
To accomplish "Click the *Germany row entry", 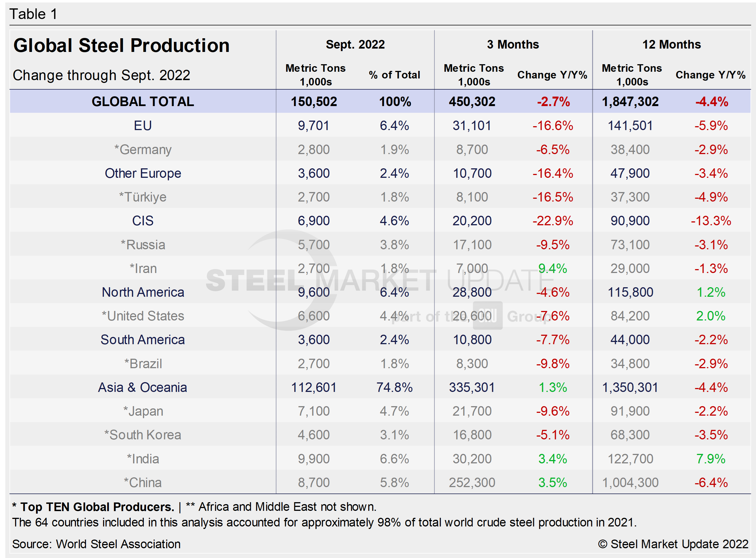I will 143,149.
